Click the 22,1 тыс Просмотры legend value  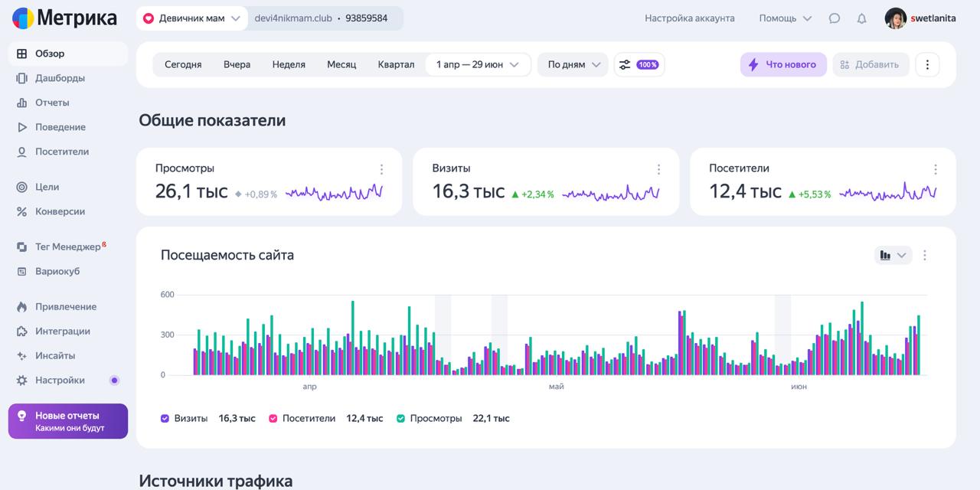coord(492,419)
